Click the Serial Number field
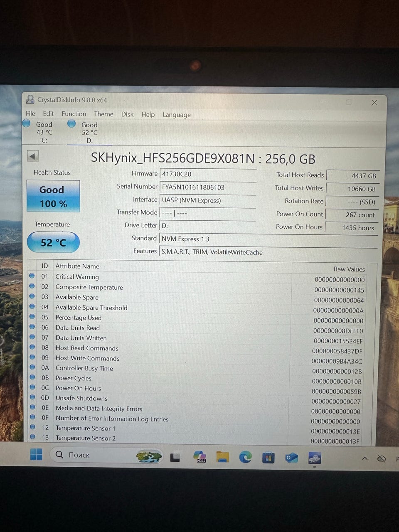 [208, 187]
